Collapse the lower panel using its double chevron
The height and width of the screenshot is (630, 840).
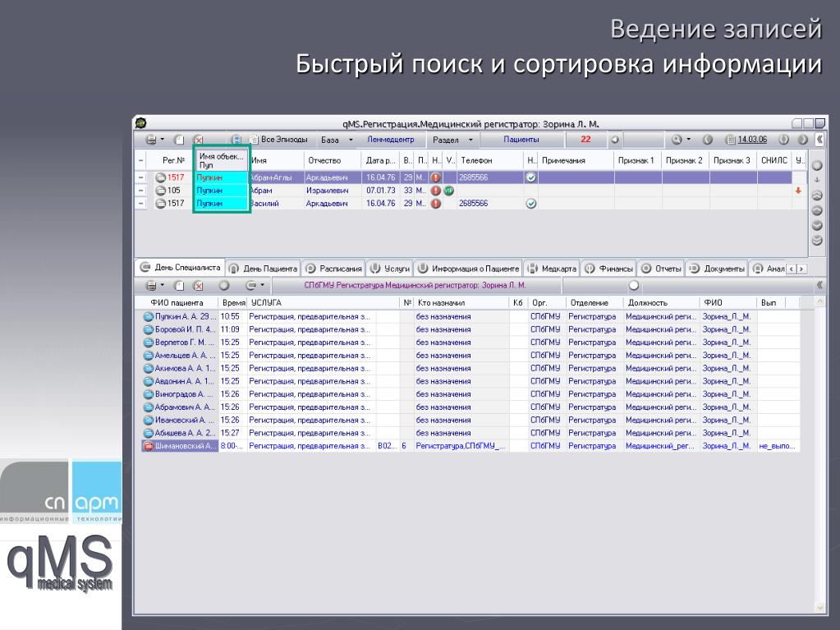(819, 286)
